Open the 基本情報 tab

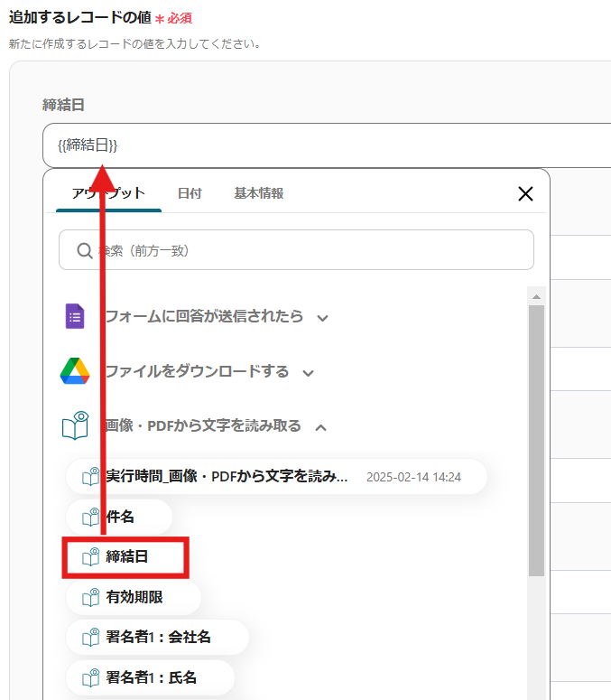pos(259,193)
